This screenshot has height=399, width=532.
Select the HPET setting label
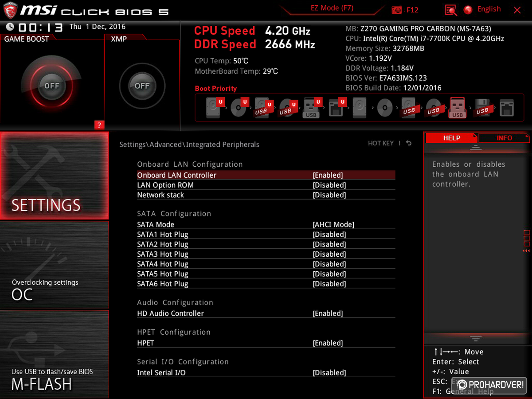[x=145, y=343]
